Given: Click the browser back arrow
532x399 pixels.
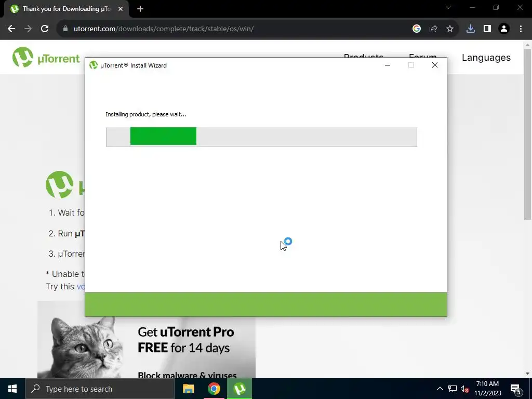Looking at the screenshot, I should [x=11, y=29].
